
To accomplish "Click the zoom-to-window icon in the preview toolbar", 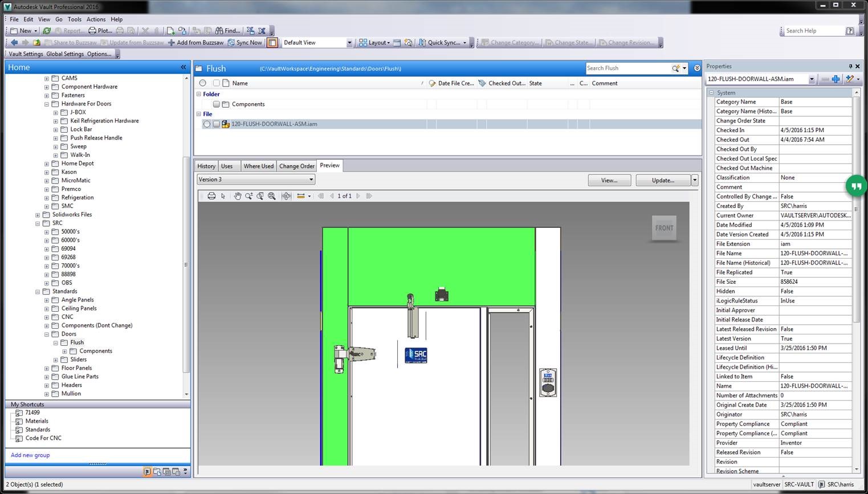I will tap(260, 196).
